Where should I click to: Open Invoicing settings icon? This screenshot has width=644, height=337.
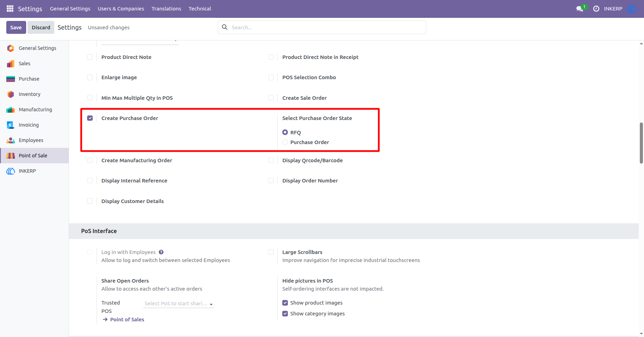point(11,125)
